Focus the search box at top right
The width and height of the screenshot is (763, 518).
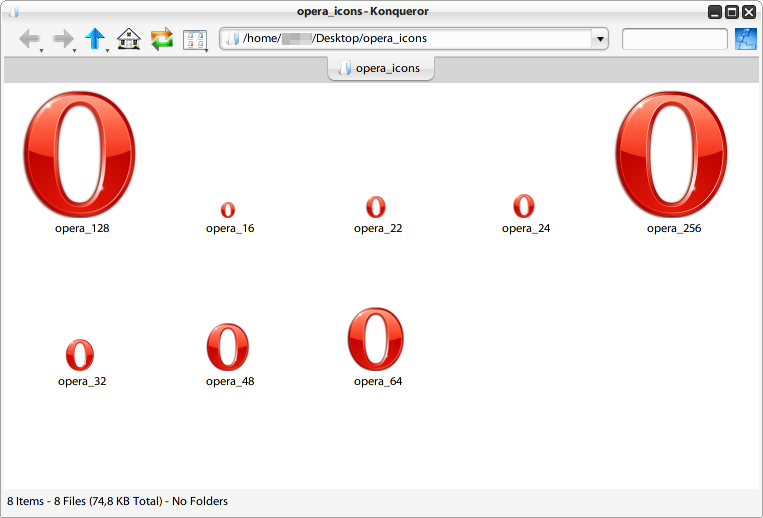point(675,39)
